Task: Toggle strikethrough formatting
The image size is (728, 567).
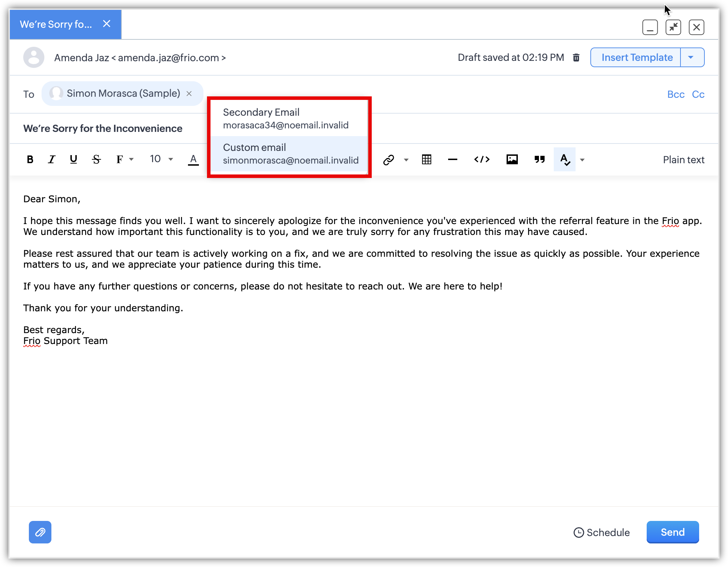Action: [x=96, y=160]
